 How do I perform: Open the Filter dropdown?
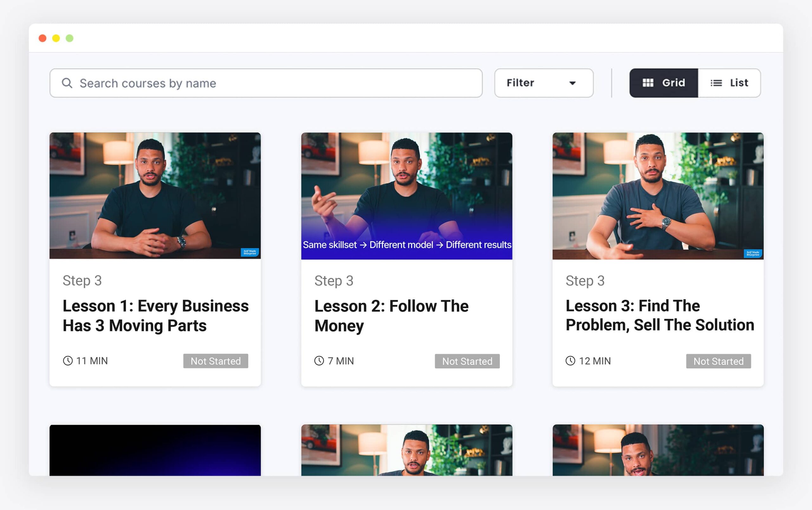pyautogui.click(x=543, y=83)
